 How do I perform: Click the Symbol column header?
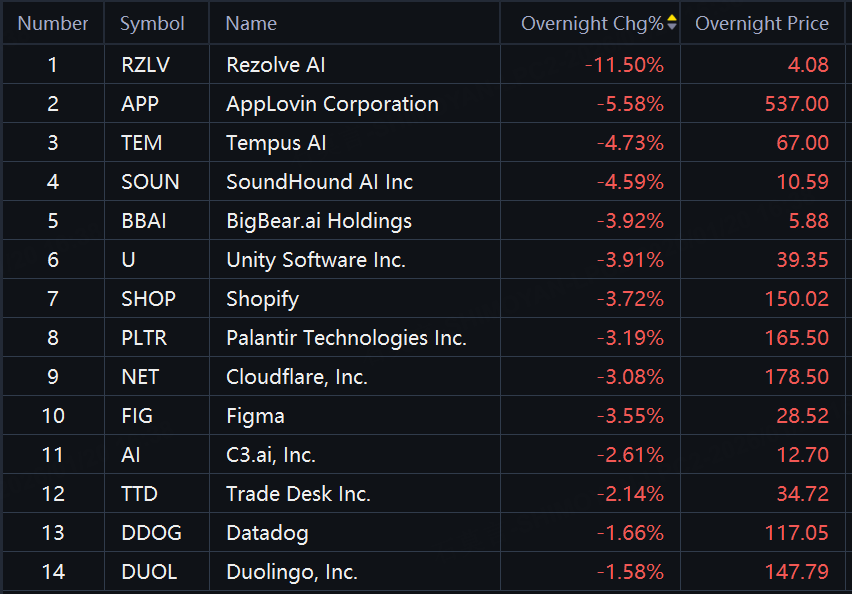[152, 23]
